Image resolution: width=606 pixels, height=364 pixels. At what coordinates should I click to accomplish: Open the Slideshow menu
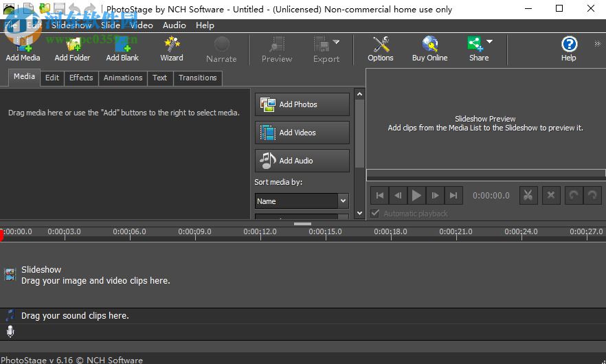click(x=72, y=25)
